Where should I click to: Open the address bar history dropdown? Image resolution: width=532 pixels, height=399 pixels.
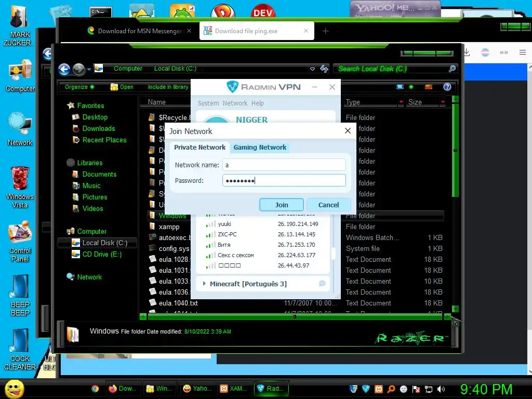tap(312, 69)
